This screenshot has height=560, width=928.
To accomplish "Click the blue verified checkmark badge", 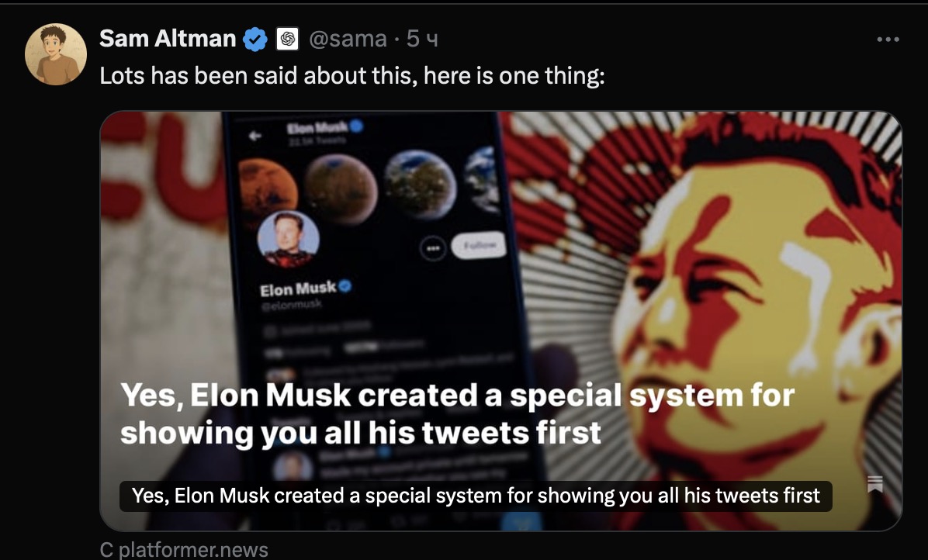I will 255,40.
